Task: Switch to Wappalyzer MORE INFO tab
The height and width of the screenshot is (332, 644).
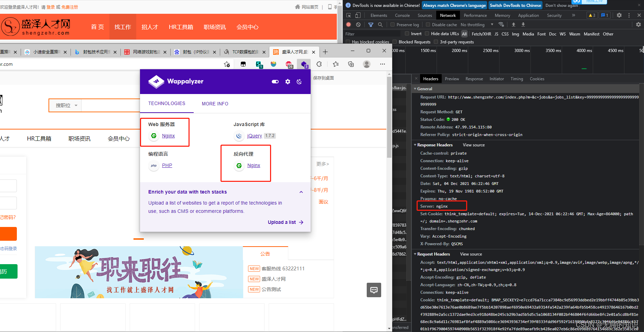Action: point(215,104)
